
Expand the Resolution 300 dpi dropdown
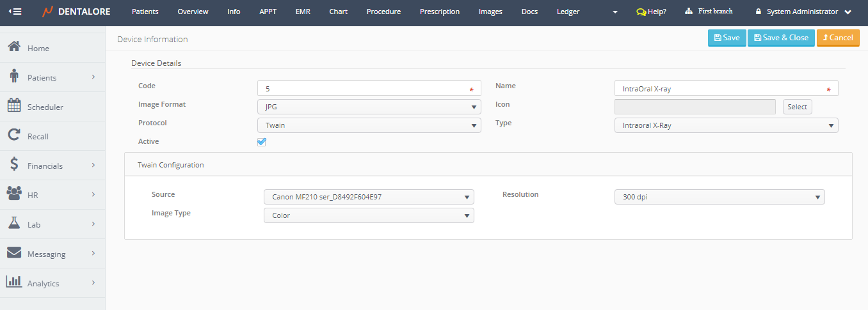[719, 197]
